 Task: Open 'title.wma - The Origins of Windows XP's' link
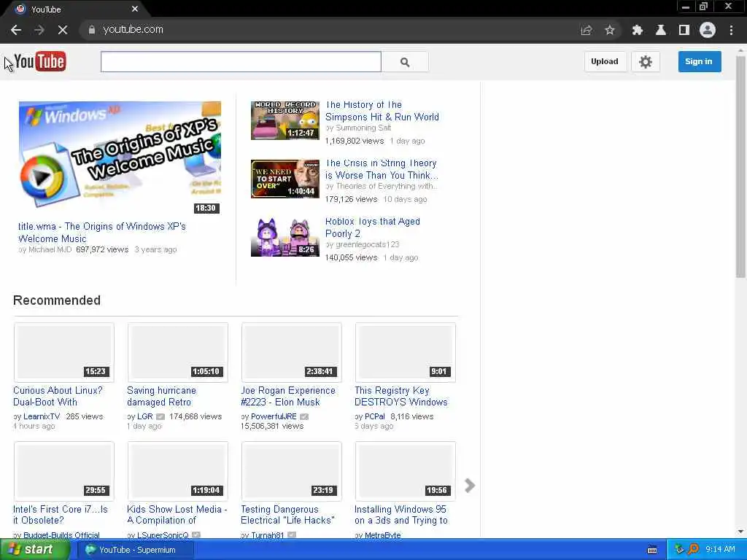coord(102,233)
